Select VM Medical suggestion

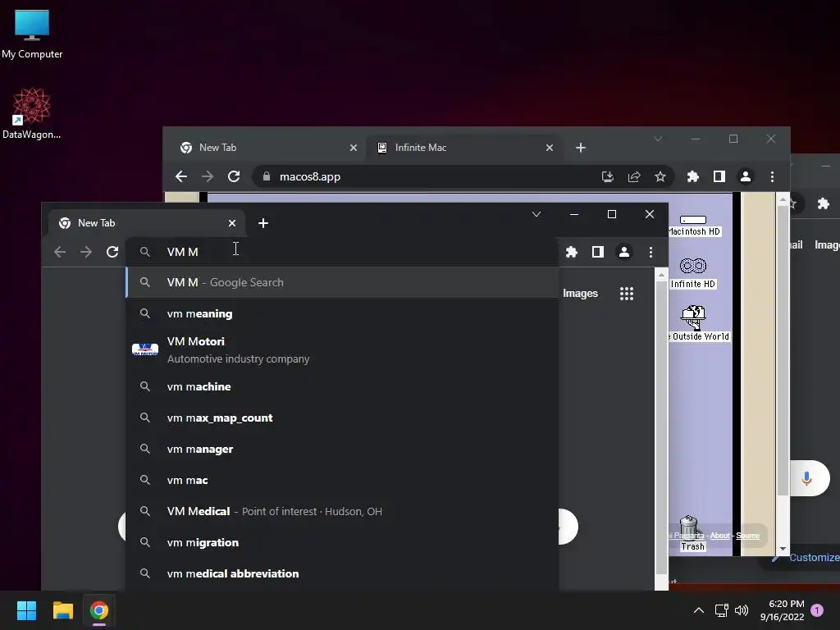(343, 511)
